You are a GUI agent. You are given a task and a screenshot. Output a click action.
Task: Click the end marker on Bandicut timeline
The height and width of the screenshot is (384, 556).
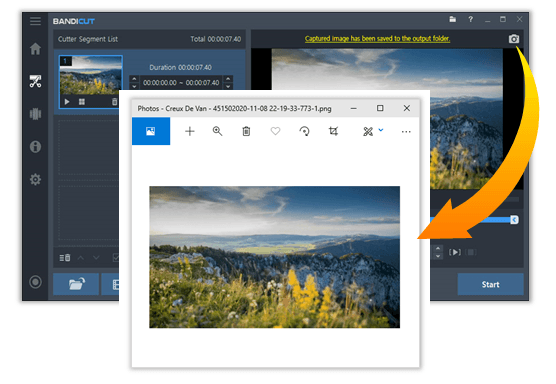pyautogui.click(x=514, y=220)
